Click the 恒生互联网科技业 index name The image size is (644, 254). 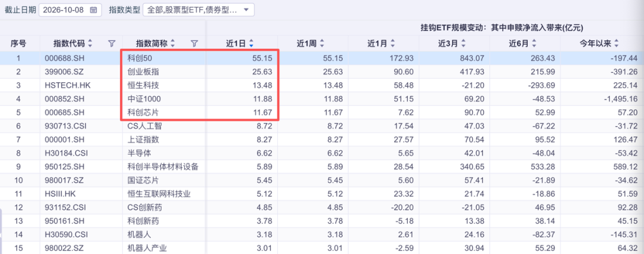159,194
